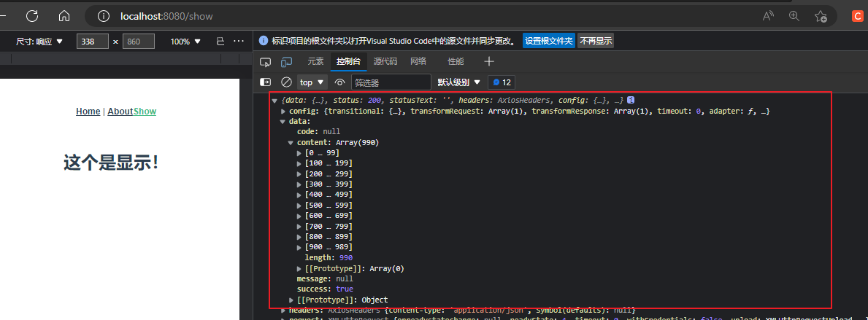The image size is (868, 320).
Task: Open the orange C extension icon
Action: [858, 16]
